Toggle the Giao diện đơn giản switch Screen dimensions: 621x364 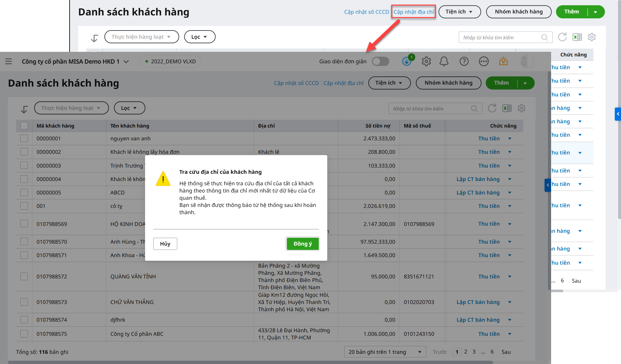380,61
